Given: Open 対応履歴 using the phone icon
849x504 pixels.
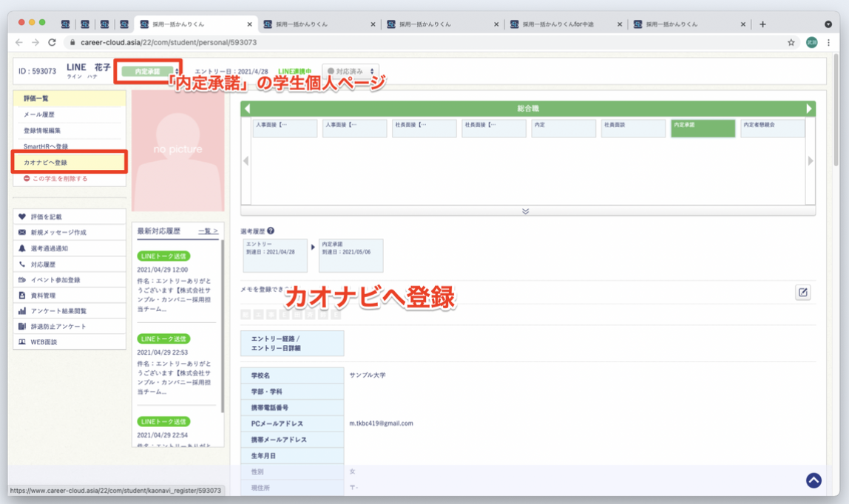Looking at the screenshot, I should coord(21,263).
